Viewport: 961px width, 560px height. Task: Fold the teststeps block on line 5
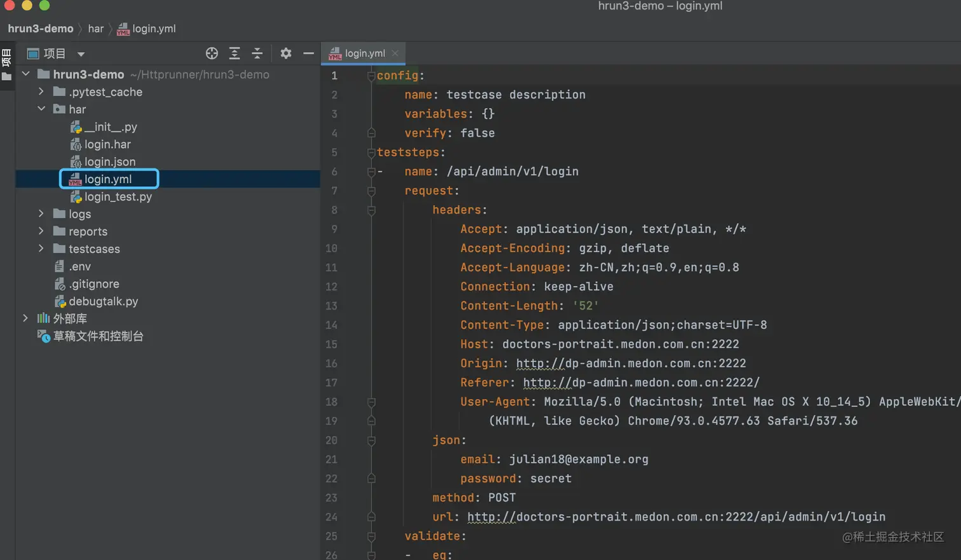(x=371, y=153)
